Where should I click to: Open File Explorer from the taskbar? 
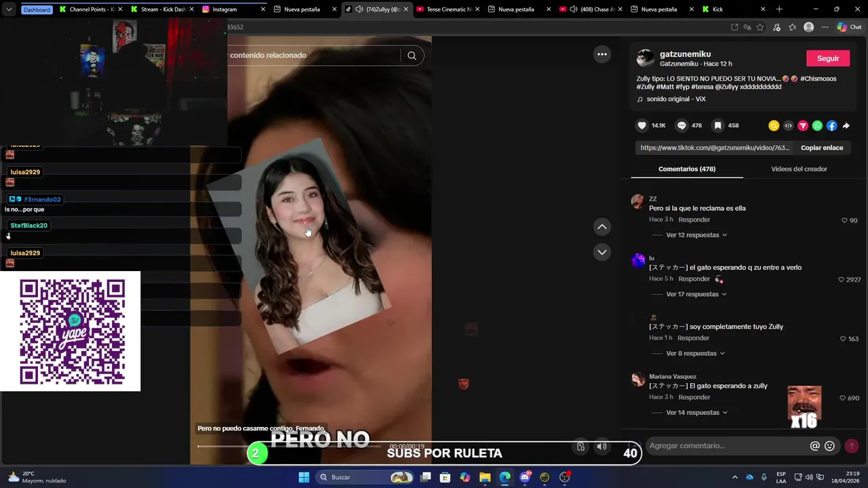(485, 477)
